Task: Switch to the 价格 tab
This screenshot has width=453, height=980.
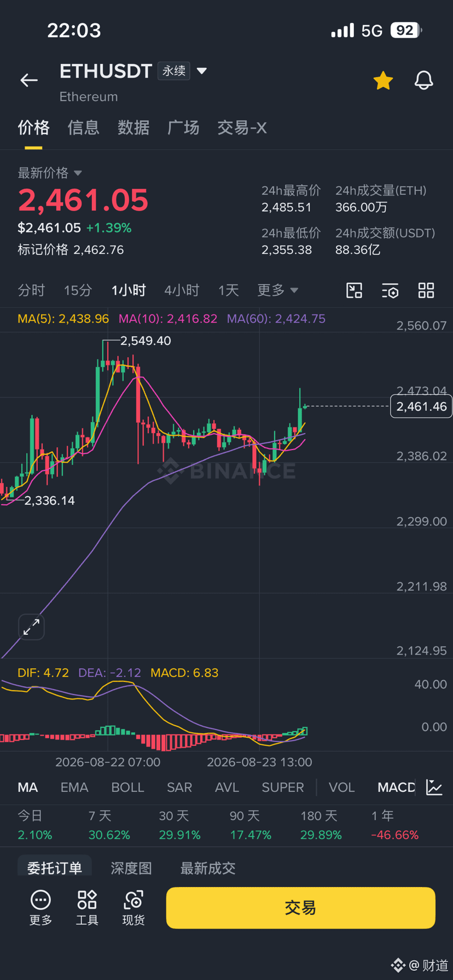Action: click(x=33, y=128)
